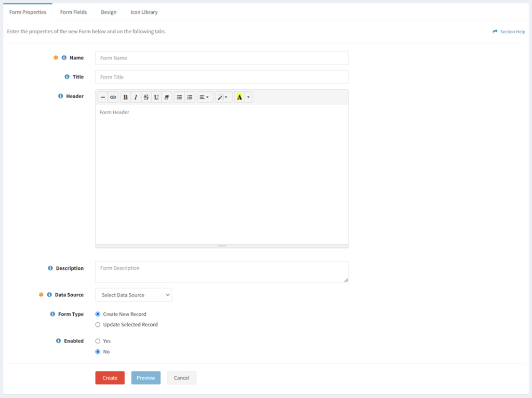Open the text color picker dropdown

[248, 97]
